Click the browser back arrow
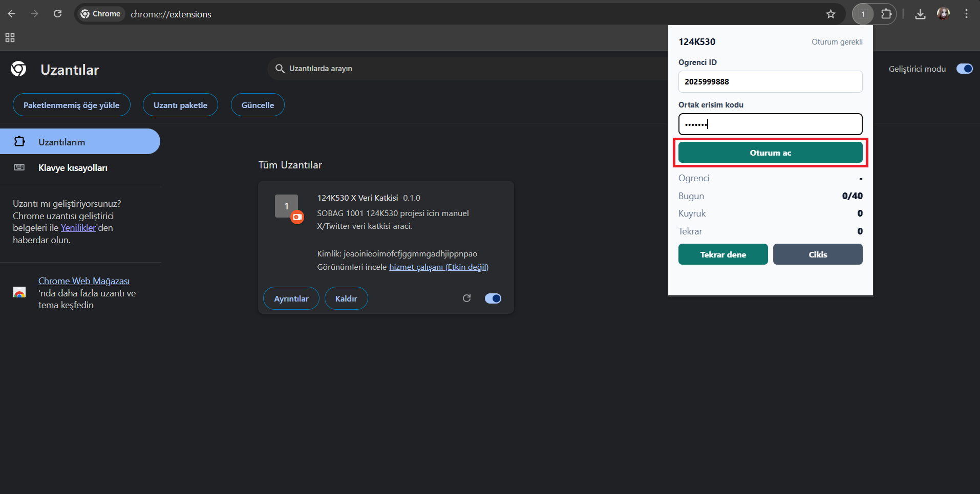980x494 pixels. [11, 14]
